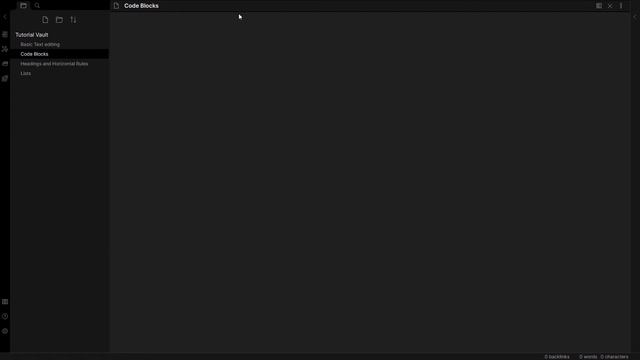Open the more options menu of the pane
Image resolution: width=640 pixels, height=360 pixels.
pos(621,6)
